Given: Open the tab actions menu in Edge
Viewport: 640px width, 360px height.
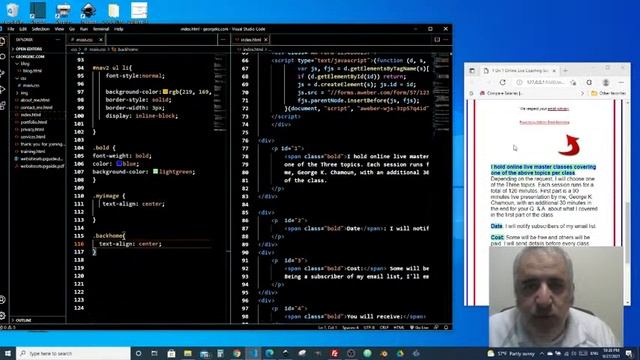Looking at the screenshot, I should [472, 71].
